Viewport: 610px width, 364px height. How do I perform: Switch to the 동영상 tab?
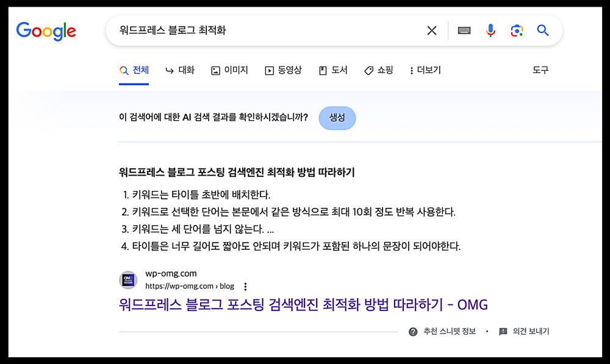point(283,70)
